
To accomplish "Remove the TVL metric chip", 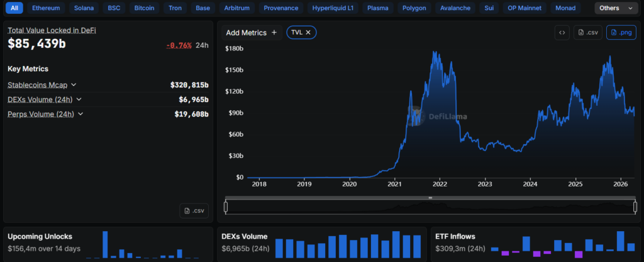I will tap(308, 32).
